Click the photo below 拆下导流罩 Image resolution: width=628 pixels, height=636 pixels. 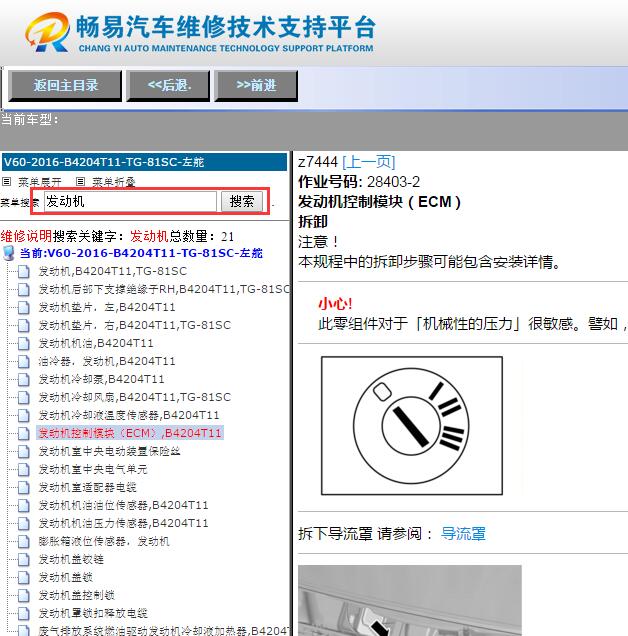click(410, 600)
